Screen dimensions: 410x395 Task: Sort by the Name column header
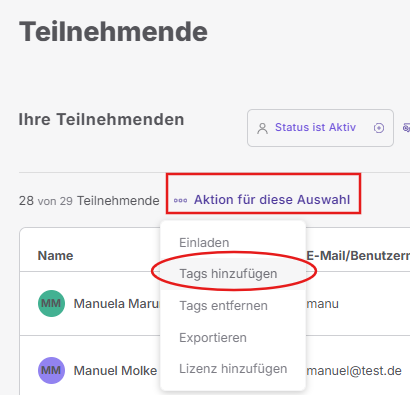coord(55,256)
